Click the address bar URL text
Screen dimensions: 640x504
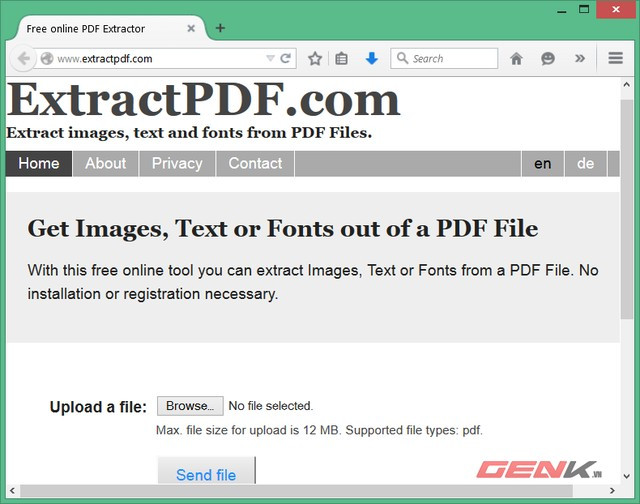[105, 59]
